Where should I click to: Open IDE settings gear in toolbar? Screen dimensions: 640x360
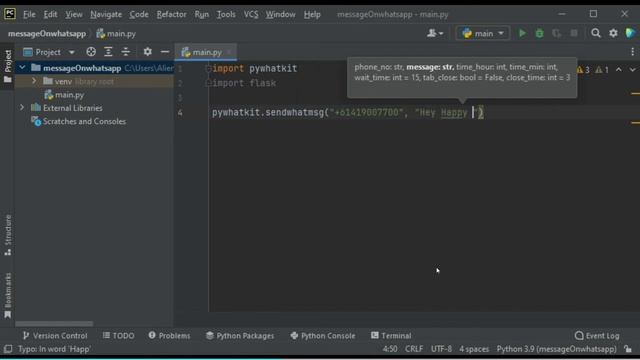click(x=613, y=33)
